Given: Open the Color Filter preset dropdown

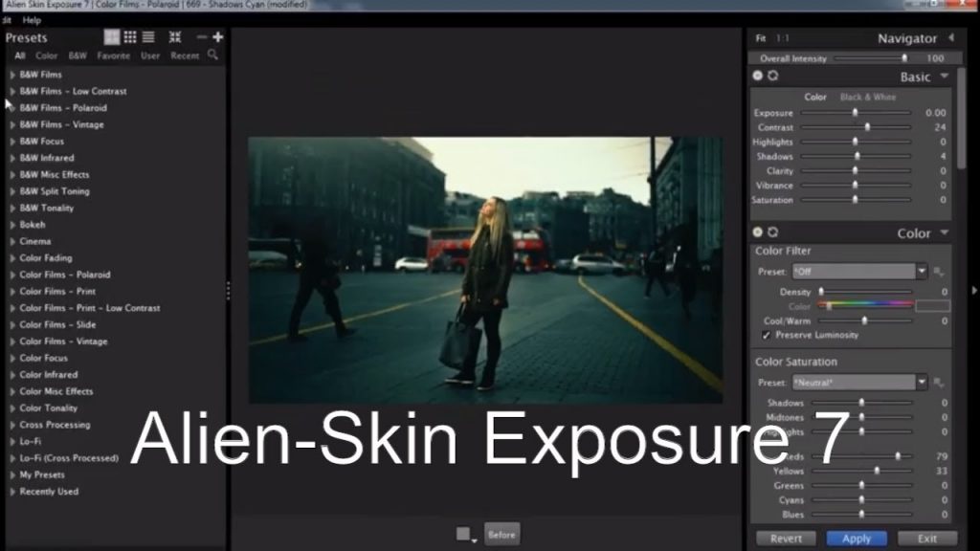Looking at the screenshot, I should [x=922, y=272].
